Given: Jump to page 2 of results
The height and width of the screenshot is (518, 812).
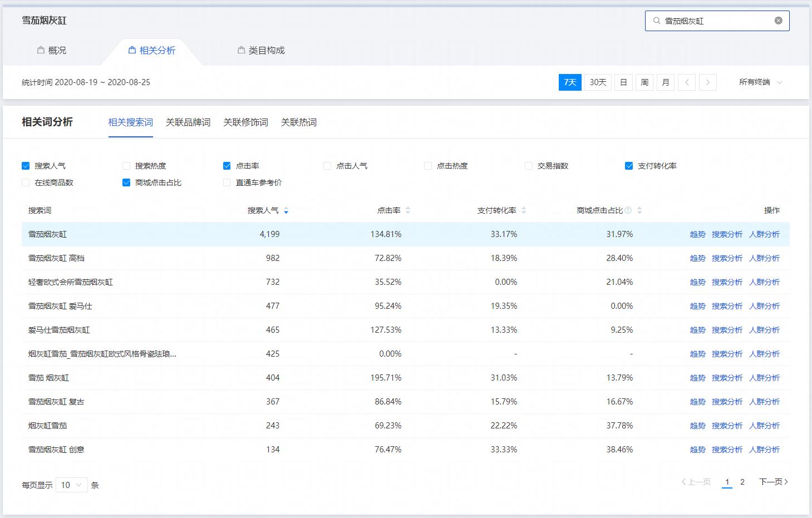Looking at the screenshot, I should [x=742, y=482].
